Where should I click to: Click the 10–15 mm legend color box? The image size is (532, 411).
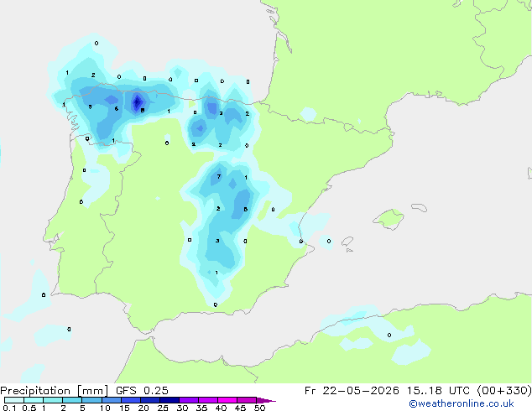pyautogui.click(x=111, y=400)
